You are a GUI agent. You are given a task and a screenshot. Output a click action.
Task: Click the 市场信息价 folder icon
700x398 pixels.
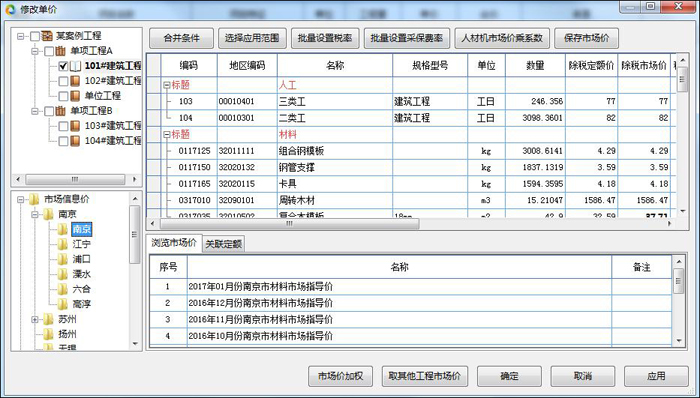pos(34,199)
